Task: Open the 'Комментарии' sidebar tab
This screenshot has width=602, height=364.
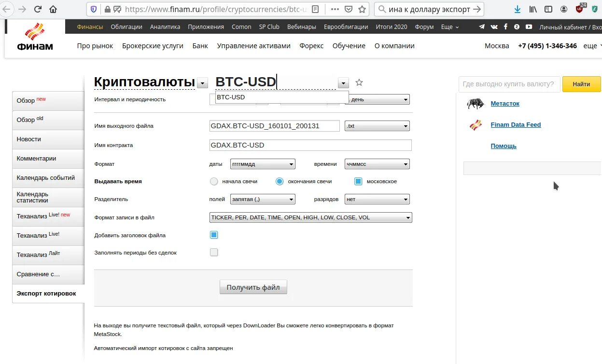Action: pos(48,158)
